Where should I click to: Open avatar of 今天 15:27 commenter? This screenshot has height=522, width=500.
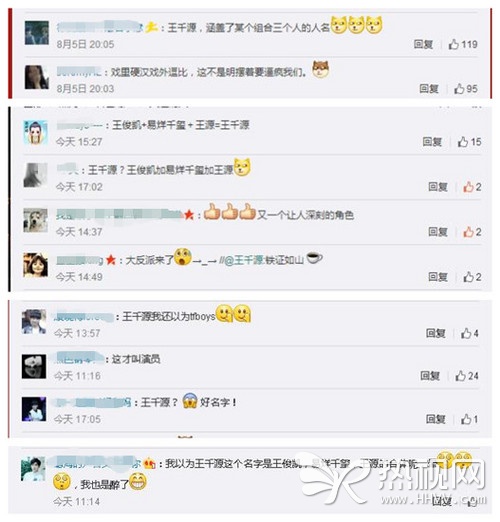pos(35,132)
